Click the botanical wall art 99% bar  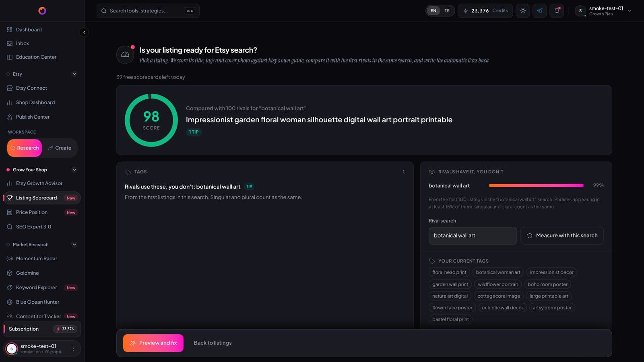(536, 185)
